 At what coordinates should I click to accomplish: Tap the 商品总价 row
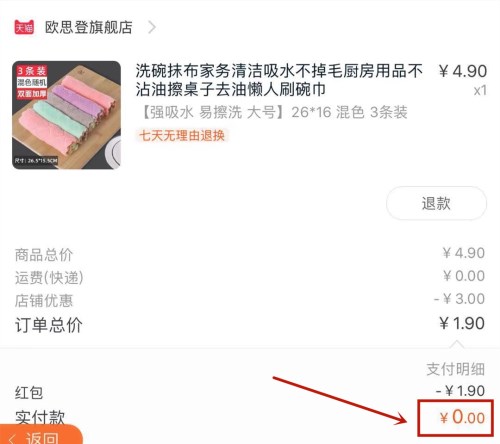point(250,254)
